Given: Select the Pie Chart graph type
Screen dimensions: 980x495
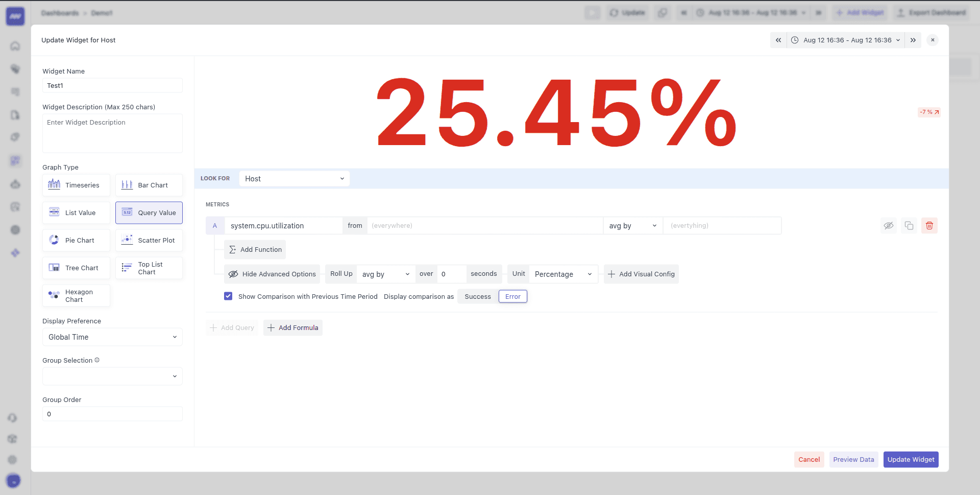Looking at the screenshot, I should [x=76, y=240].
